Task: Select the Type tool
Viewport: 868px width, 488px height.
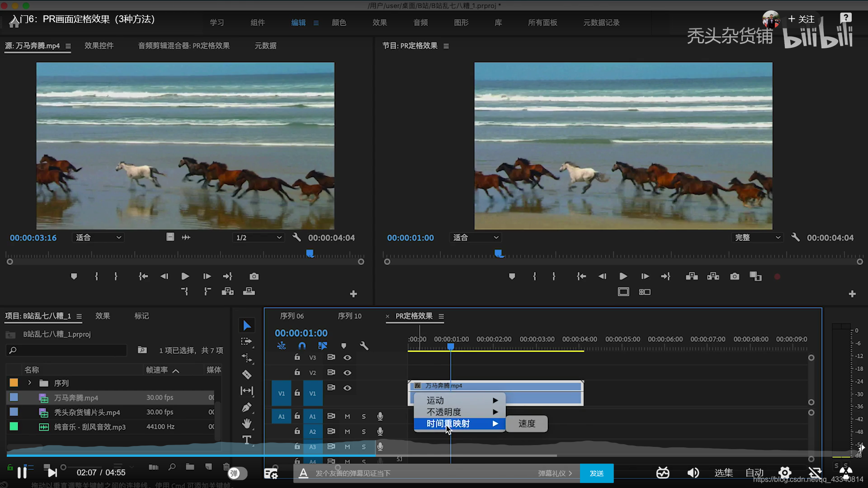Action: point(246,440)
